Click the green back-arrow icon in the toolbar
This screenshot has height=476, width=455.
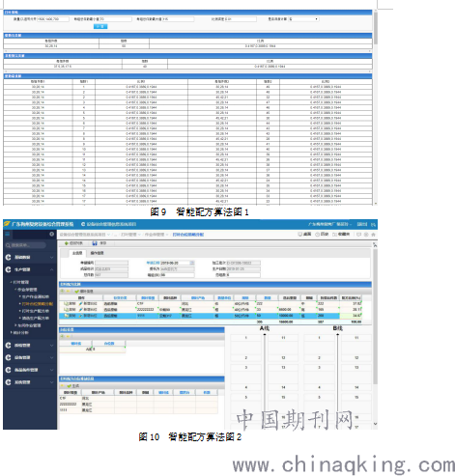tap(67, 243)
